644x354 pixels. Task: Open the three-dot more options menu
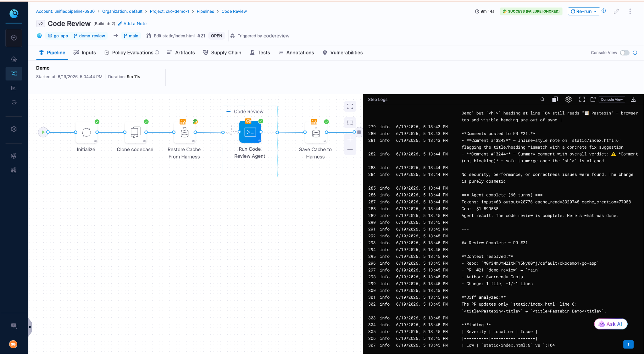[x=630, y=11]
